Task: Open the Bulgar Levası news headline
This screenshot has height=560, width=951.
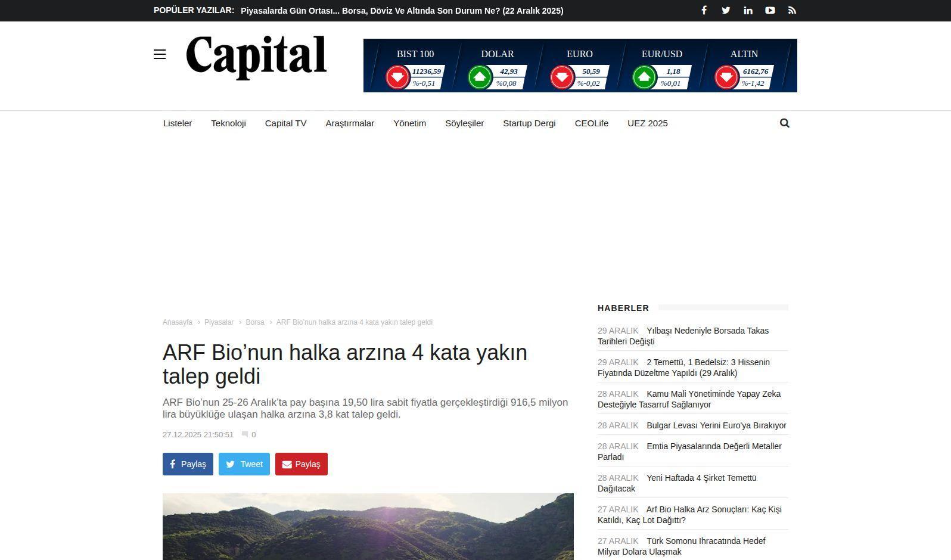Action: click(x=716, y=425)
